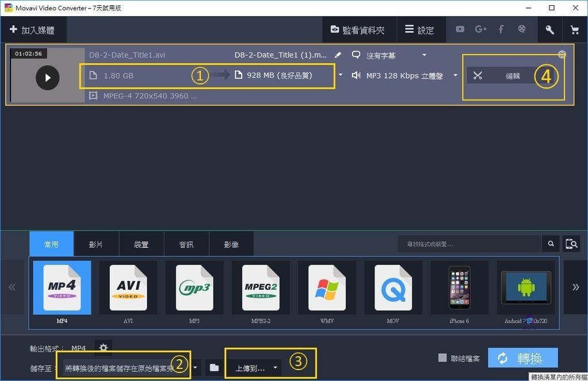Remove the file using the X icon
The image size is (588, 381).
562,55
